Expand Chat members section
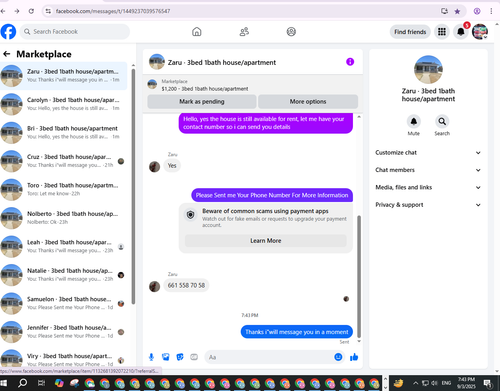 pyautogui.click(x=428, y=170)
